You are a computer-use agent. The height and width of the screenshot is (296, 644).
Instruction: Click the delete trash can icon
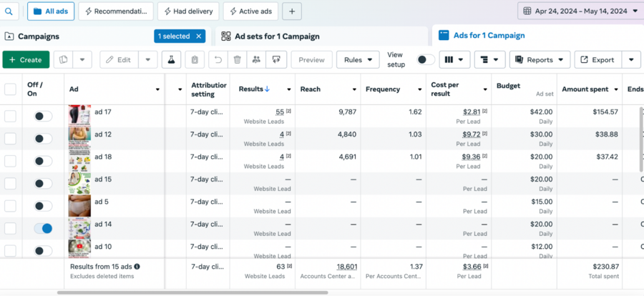pyautogui.click(x=237, y=60)
